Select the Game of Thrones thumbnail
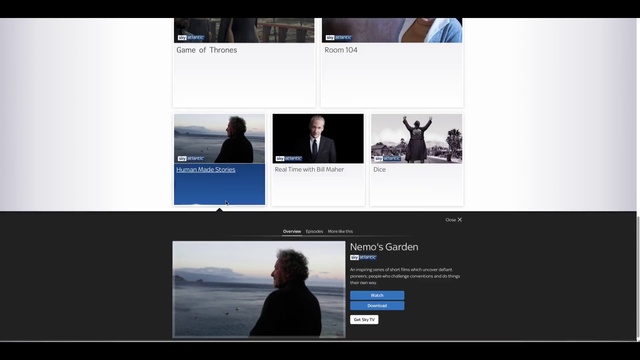Screen dimensions: 640x360 (x=244, y=30)
